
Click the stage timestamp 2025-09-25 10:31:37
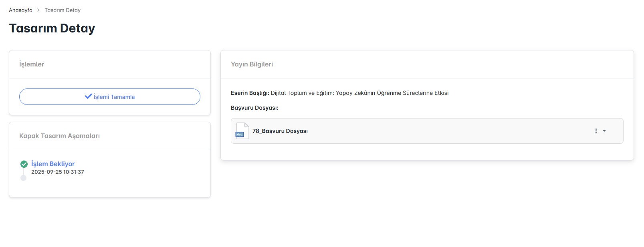[x=58, y=172]
